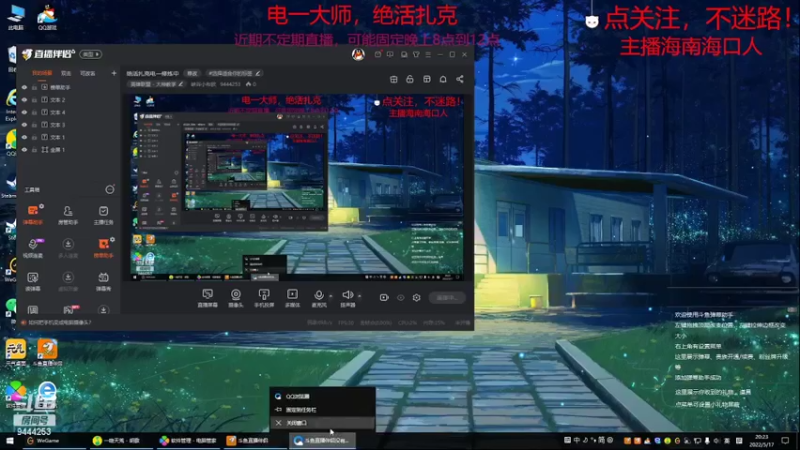Click the recording camera icon
The width and height of the screenshot is (800, 450).
pos(384,297)
